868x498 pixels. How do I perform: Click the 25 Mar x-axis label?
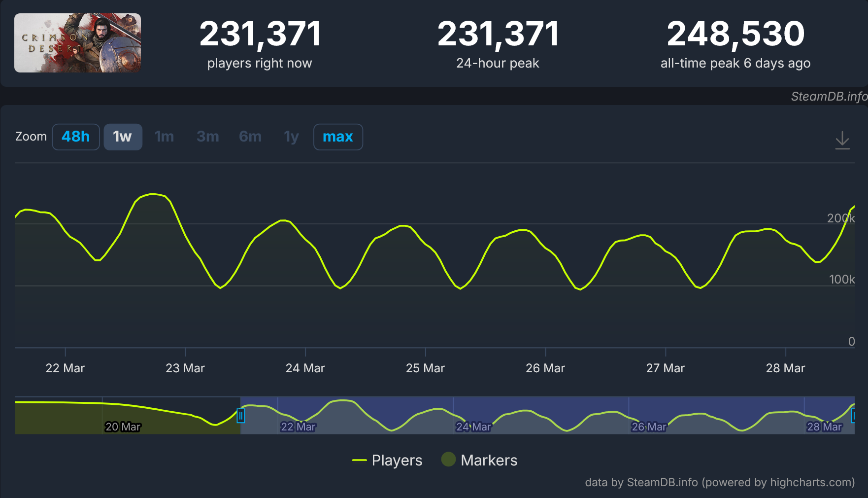click(x=425, y=368)
